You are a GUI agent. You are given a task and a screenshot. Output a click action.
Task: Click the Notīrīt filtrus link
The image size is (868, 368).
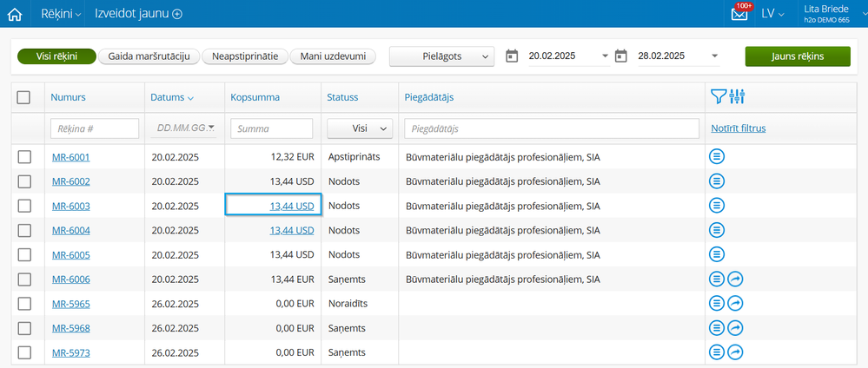738,128
